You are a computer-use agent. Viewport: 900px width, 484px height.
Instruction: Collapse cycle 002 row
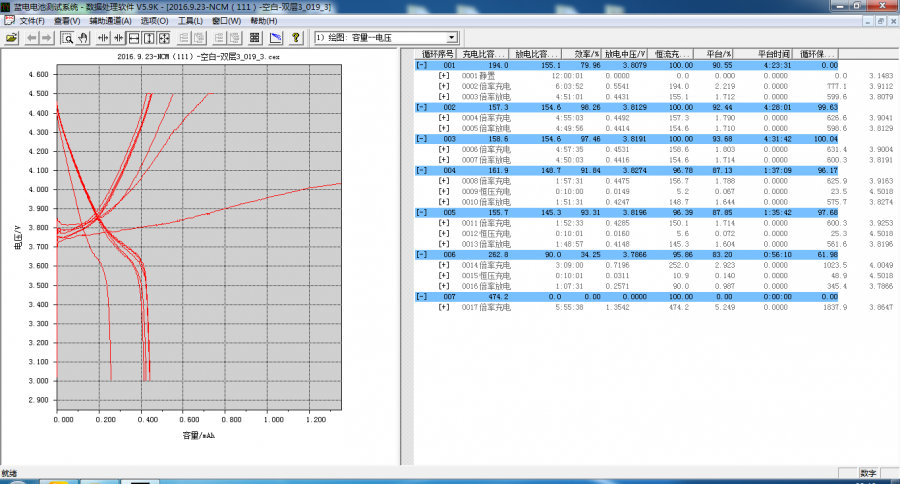click(x=422, y=107)
